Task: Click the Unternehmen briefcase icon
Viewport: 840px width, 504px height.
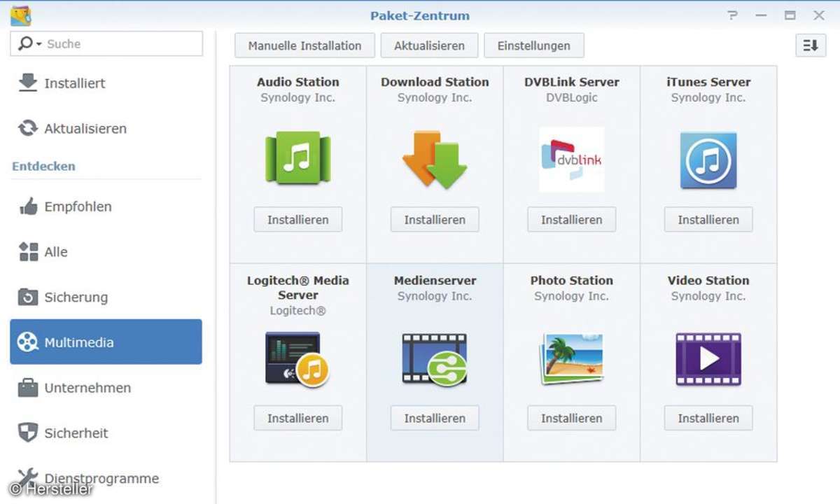Action: point(28,387)
